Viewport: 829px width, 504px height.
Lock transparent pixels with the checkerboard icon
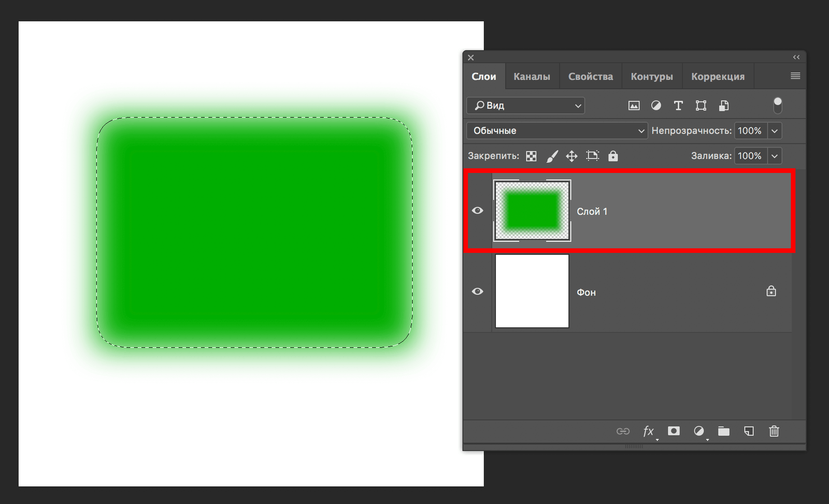531,156
